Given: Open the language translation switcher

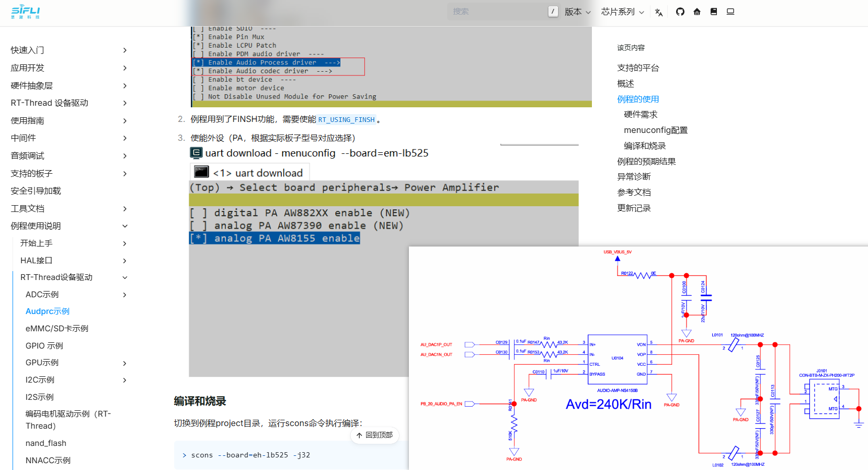Looking at the screenshot, I should tap(659, 12).
